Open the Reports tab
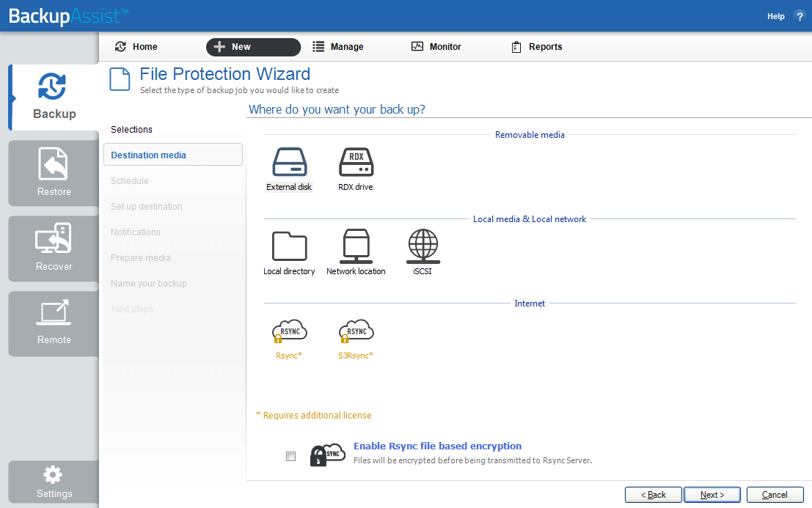 pos(537,47)
